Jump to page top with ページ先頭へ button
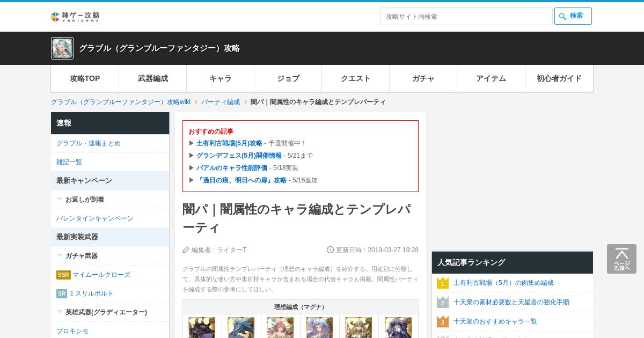 [621, 259]
